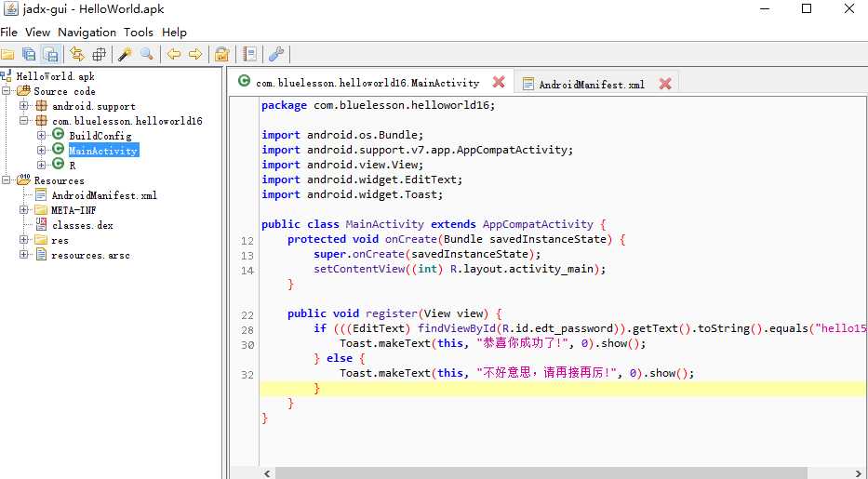Go forward with the right arrow icon
The image size is (868, 479).
coord(194,54)
